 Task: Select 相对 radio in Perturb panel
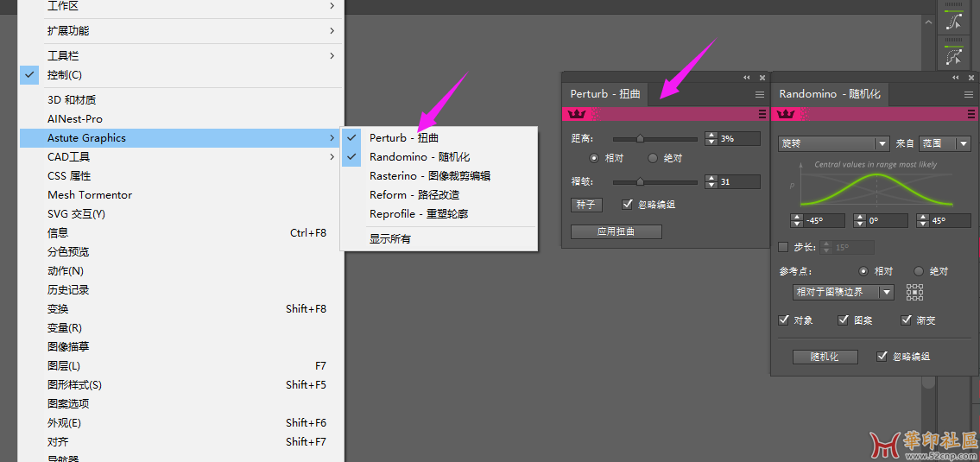[594, 158]
